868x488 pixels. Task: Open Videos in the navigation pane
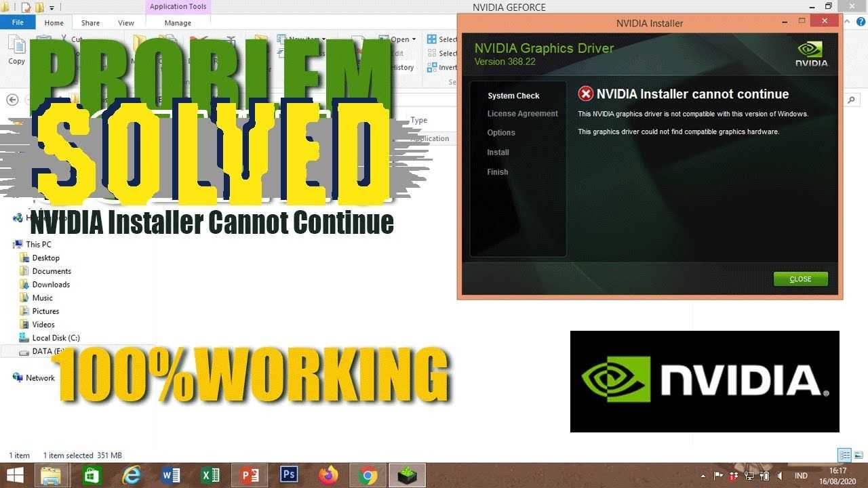point(43,325)
